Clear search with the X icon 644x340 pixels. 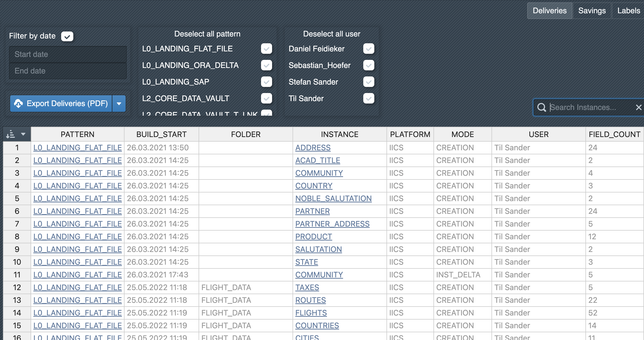click(x=638, y=108)
